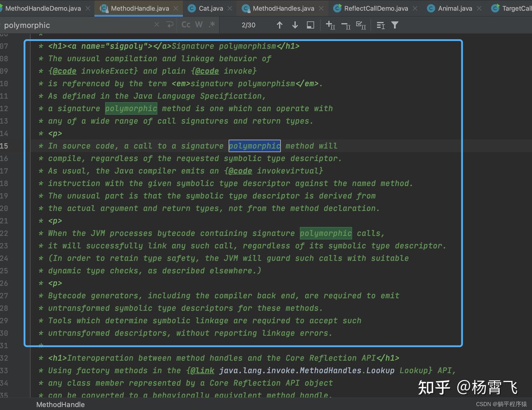Viewport: 532px width, 410px height.
Task: Insert new line icon in search field
Action: pyautogui.click(x=170, y=25)
